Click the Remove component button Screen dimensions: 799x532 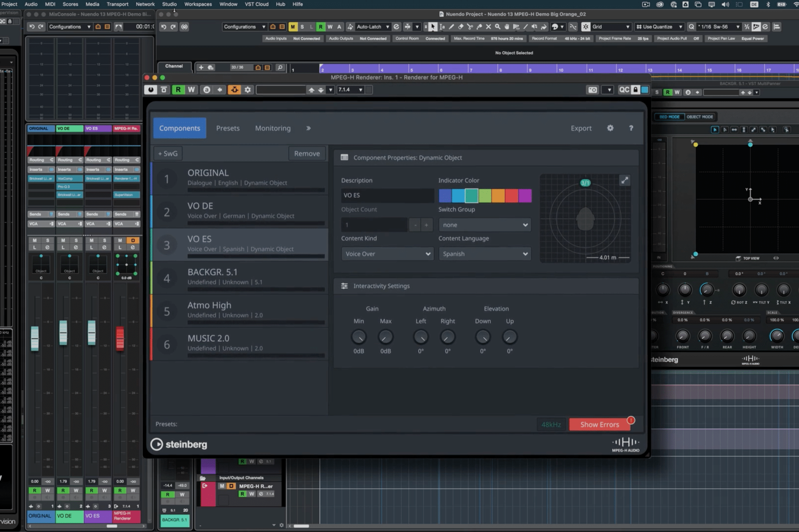[307, 154]
